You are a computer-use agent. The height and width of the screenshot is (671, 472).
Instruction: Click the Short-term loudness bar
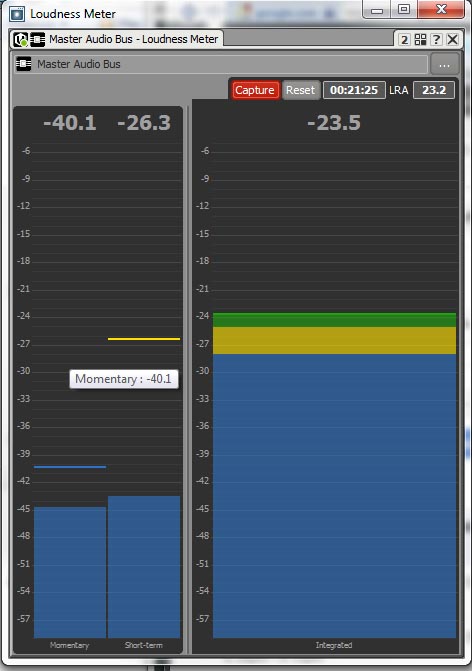(144, 567)
